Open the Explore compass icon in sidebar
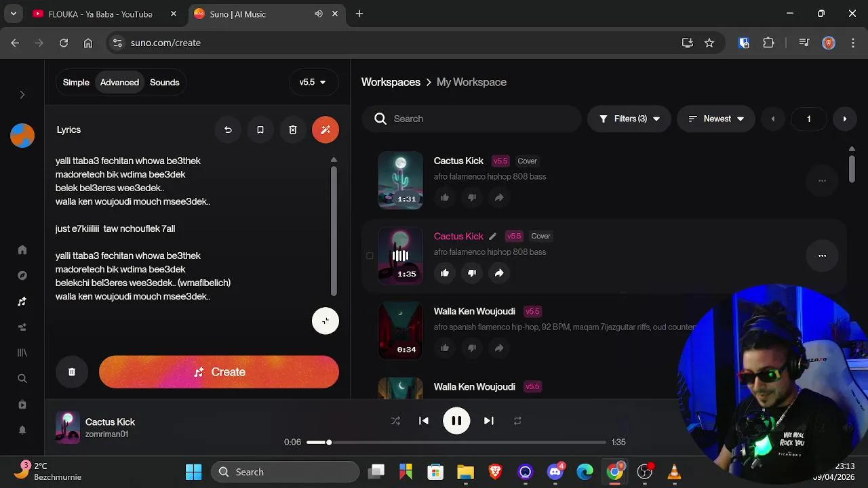The image size is (868, 488). (x=22, y=276)
